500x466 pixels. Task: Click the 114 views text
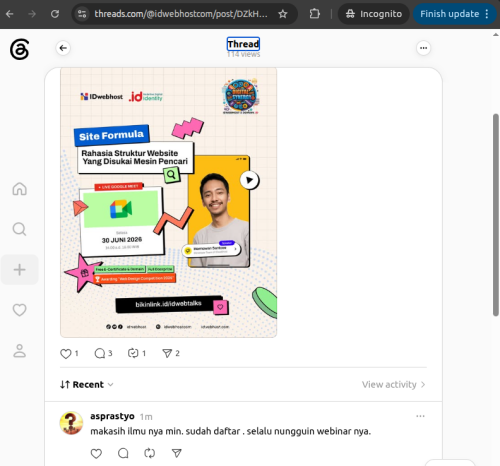pos(243,54)
